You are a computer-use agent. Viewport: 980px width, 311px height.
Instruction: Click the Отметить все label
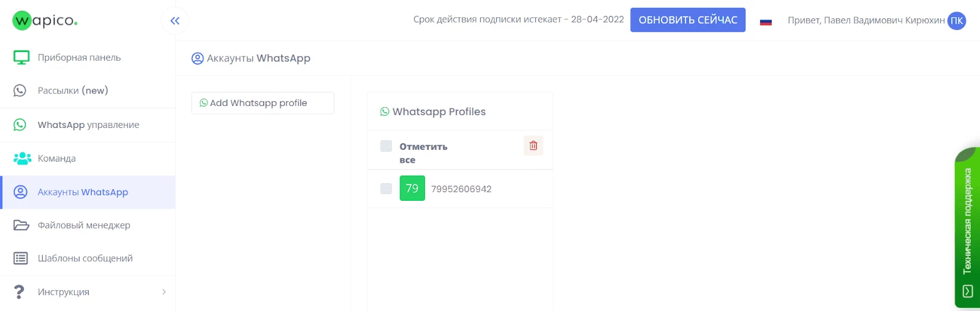click(423, 153)
